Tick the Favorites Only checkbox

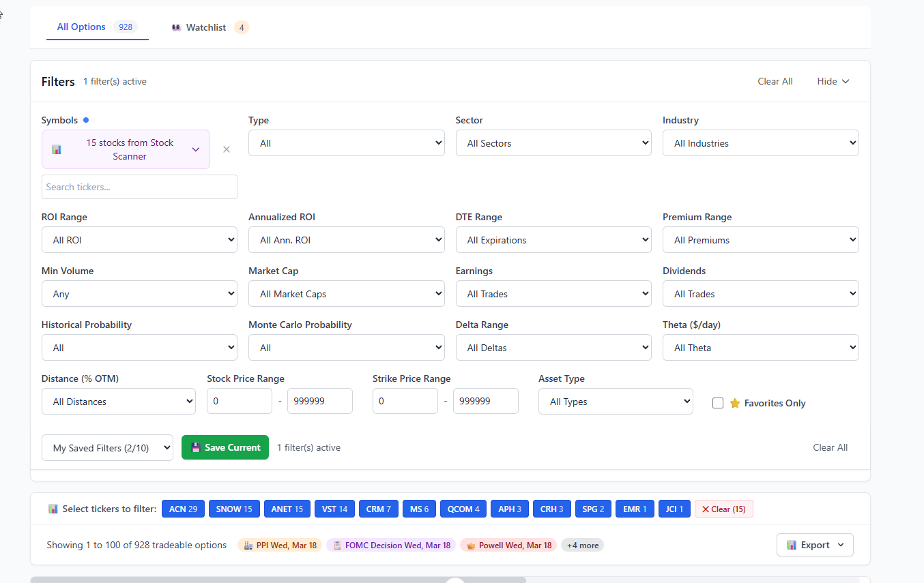click(718, 403)
